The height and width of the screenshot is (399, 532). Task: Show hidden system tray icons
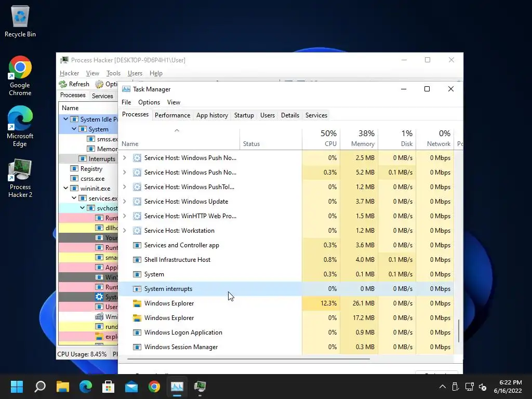(x=443, y=387)
